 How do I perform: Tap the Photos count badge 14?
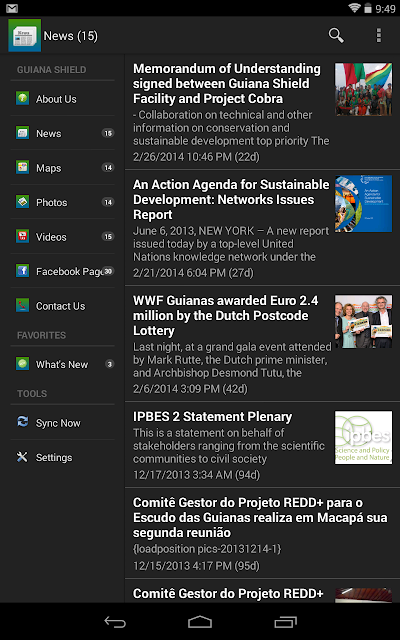[108, 202]
